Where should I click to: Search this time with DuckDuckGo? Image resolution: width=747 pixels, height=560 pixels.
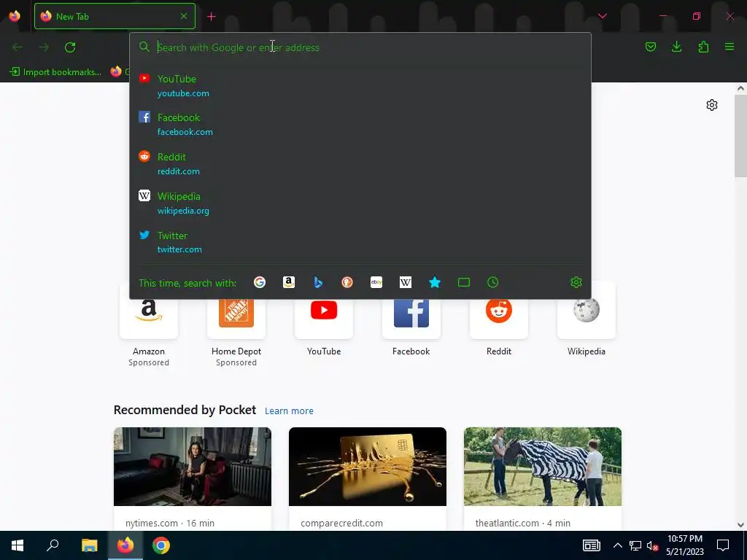point(347,282)
